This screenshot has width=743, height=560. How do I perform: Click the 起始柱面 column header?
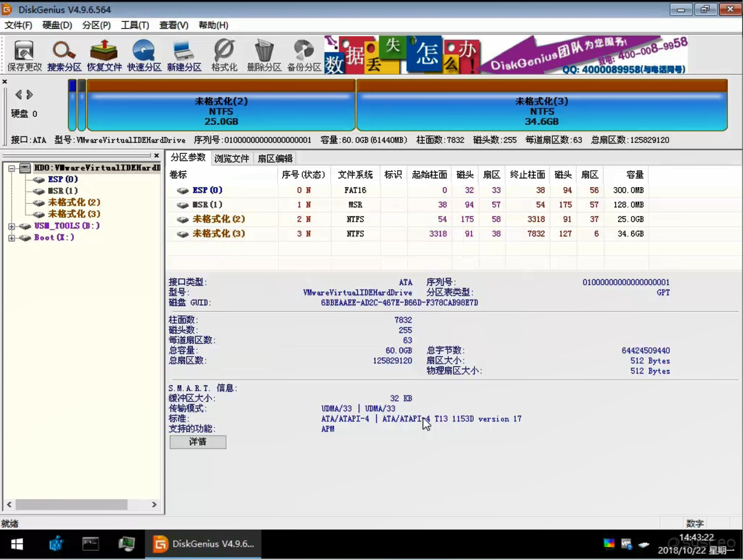pos(429,174)
